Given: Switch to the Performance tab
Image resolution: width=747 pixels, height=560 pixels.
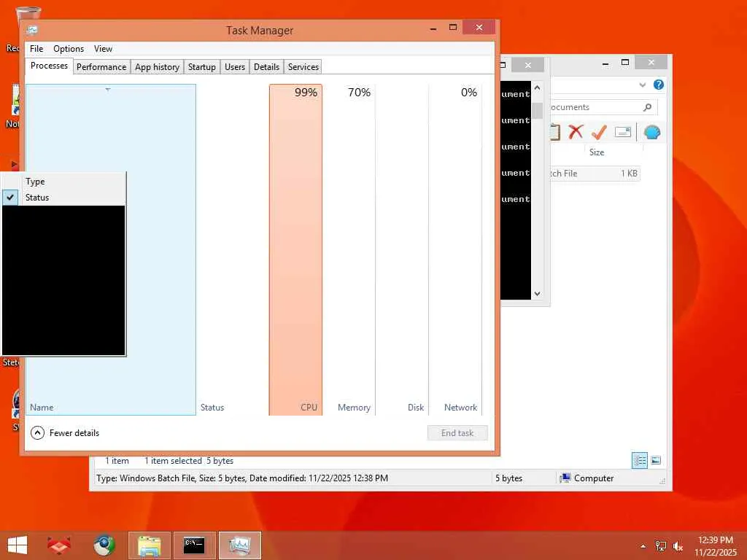Looking at the screenshot, I should tap(101, 67).
